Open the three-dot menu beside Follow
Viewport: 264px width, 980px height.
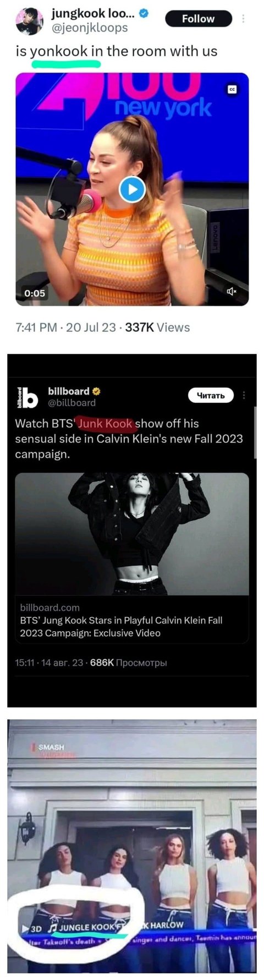pyautogui.click(x=244, y=19)
